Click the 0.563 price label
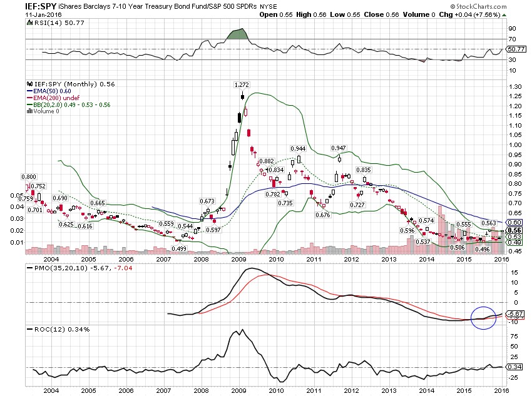The width and height of the screenshot is (532, 396). 489,223
